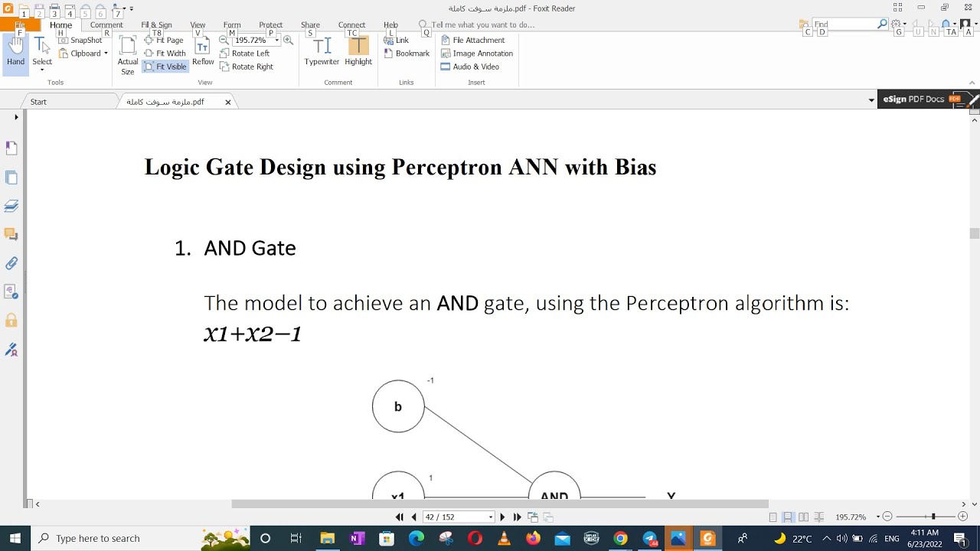Select facing pages view mode
Viewport: 980px width, 551px height.
(x=803, y=517)
